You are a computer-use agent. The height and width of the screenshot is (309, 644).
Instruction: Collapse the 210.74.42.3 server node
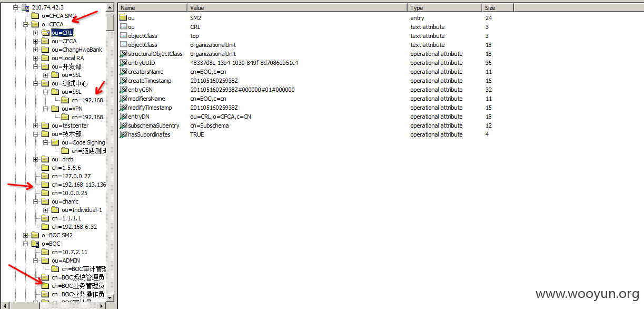(x=15, y=7)
